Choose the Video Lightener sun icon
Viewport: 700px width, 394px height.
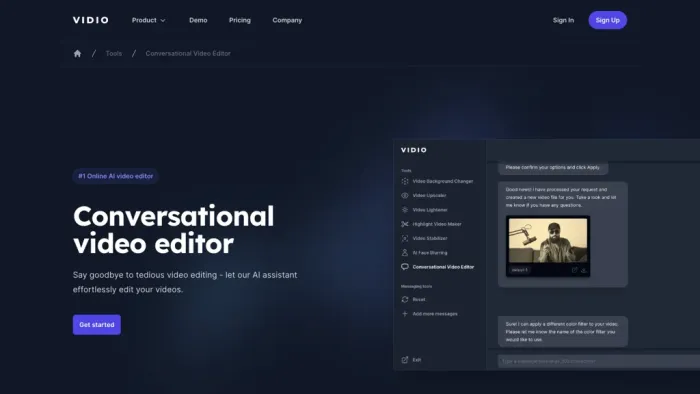pos(405,210)
